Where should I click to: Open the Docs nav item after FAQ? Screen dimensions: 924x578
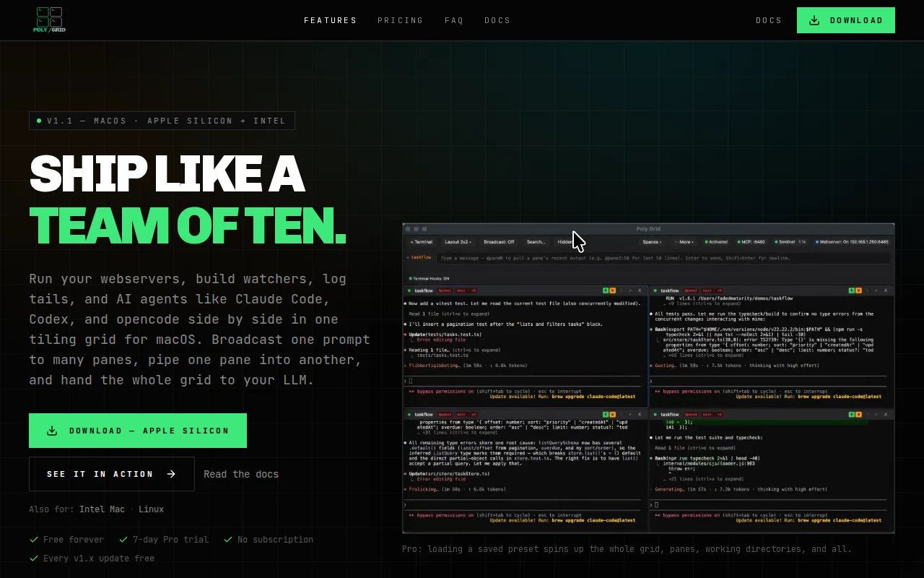[x=497, y=20]
